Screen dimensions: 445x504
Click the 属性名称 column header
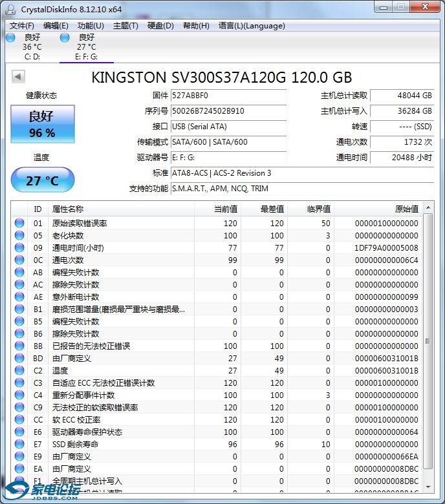point(121,209)
